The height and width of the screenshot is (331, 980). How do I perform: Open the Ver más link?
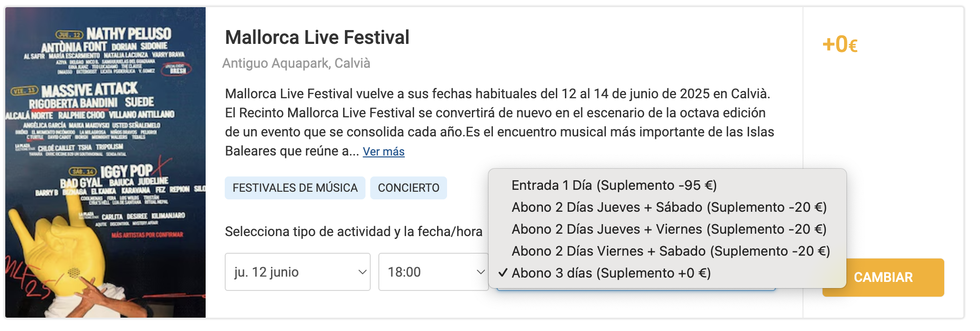pyautogui.click(x=384, y=152)
